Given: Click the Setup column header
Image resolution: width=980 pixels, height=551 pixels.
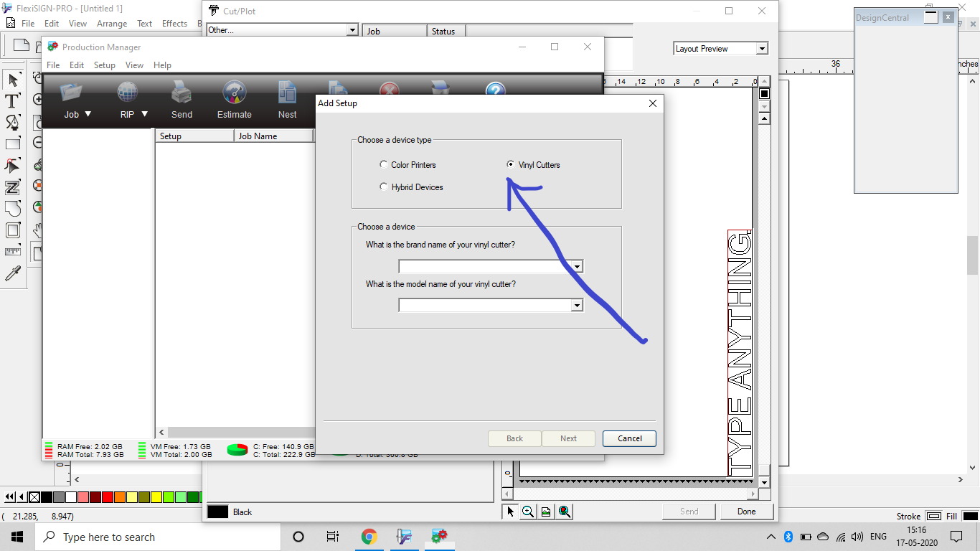Looking at the screenshot, I should click(194, 136).
